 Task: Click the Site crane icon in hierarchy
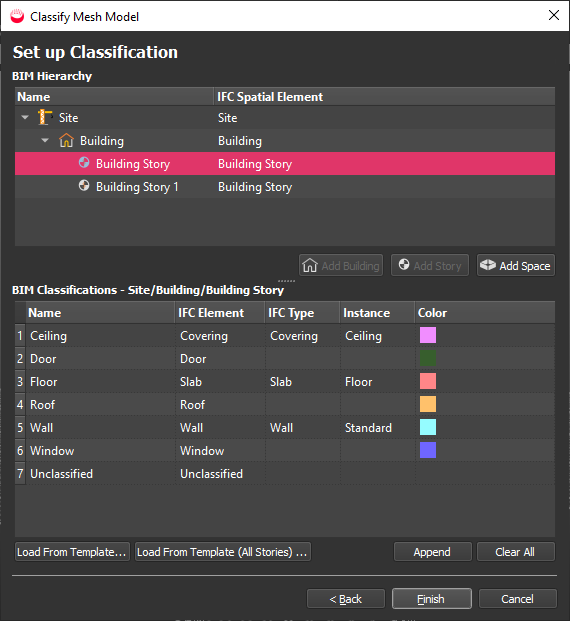(x=45, y=117)
